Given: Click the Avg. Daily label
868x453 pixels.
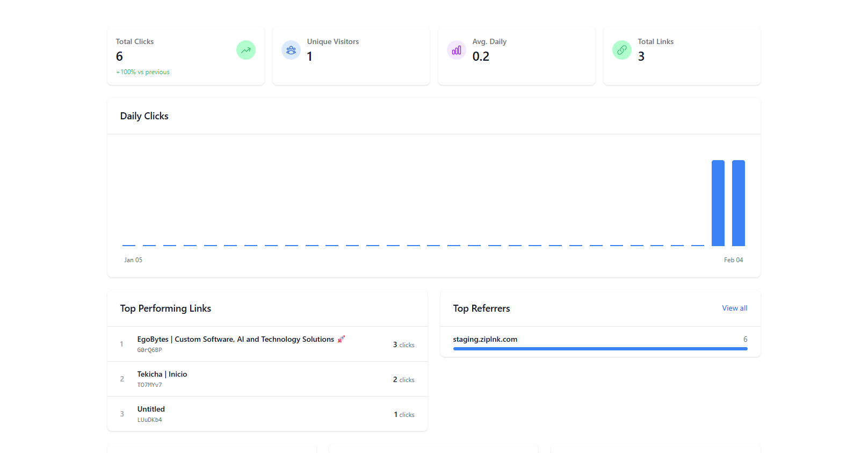Looking at the screenshot, I should (489, 41).
